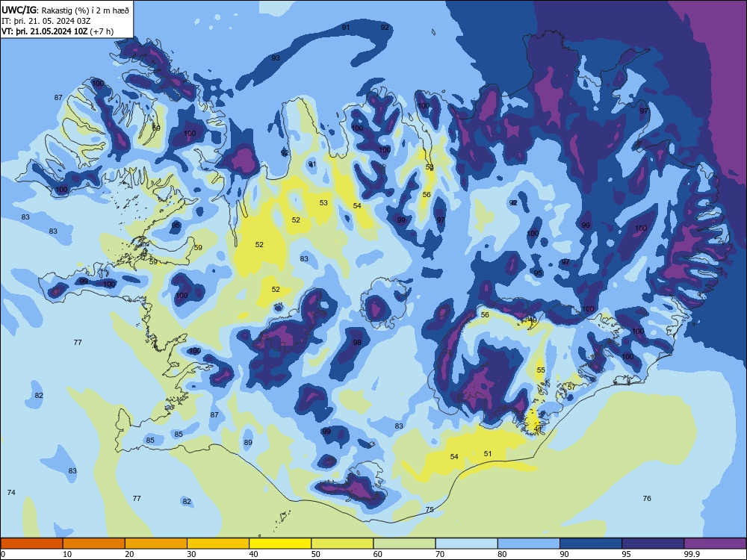The image size is (747, 560).
Task: Click the legend scale label 20
Action: coord(129,554)
